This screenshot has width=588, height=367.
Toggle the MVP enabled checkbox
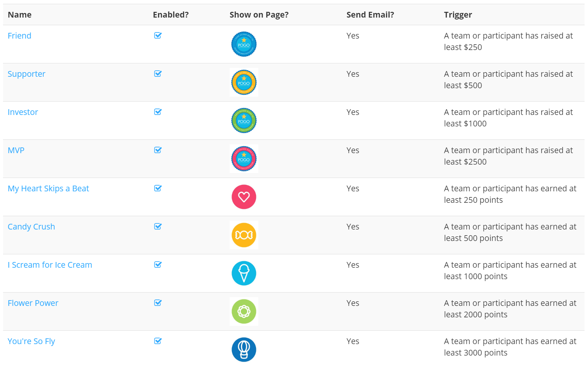157,150
